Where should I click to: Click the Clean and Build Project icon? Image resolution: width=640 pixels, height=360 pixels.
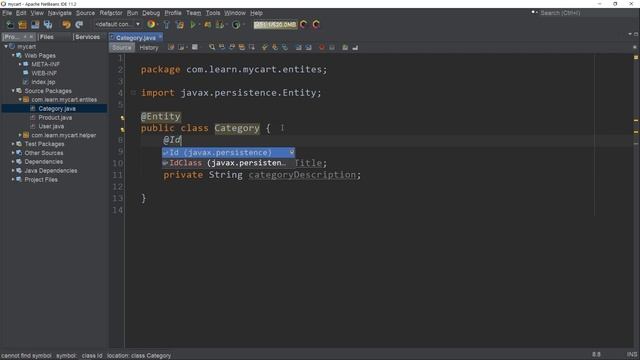(180, 24)
